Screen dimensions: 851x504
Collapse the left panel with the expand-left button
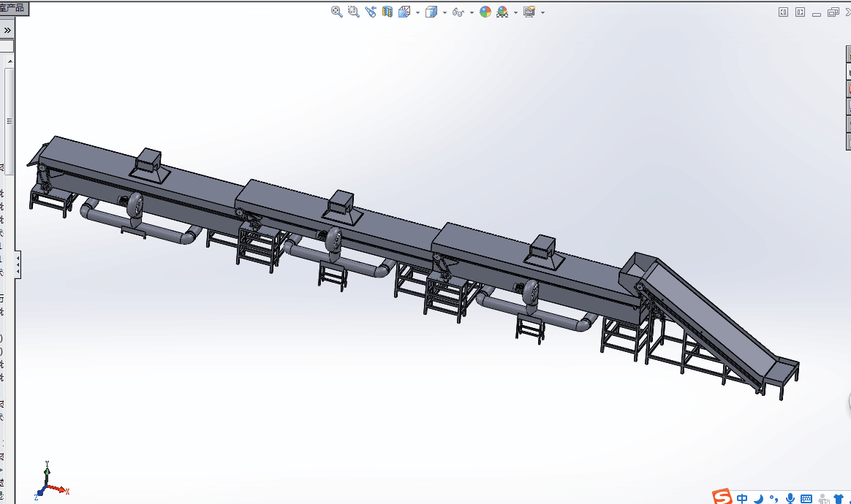pos(783,12)
